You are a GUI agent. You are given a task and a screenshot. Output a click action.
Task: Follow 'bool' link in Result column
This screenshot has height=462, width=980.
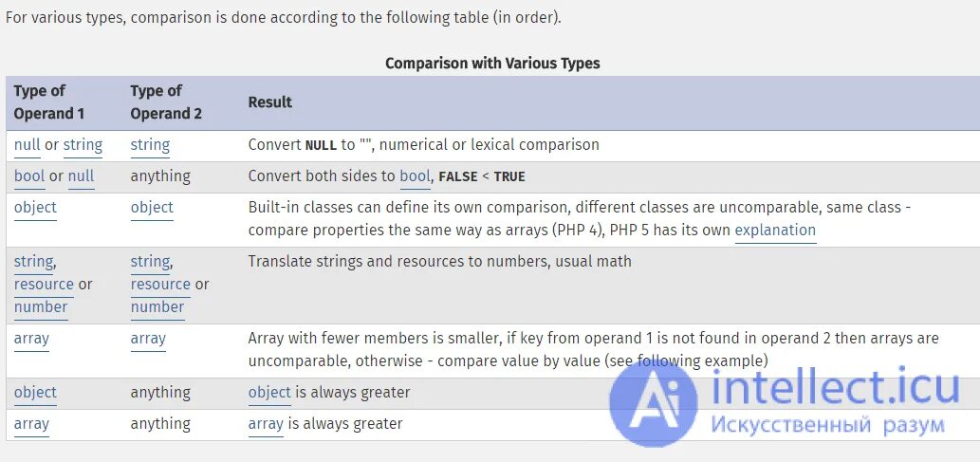tap(415, 176)
